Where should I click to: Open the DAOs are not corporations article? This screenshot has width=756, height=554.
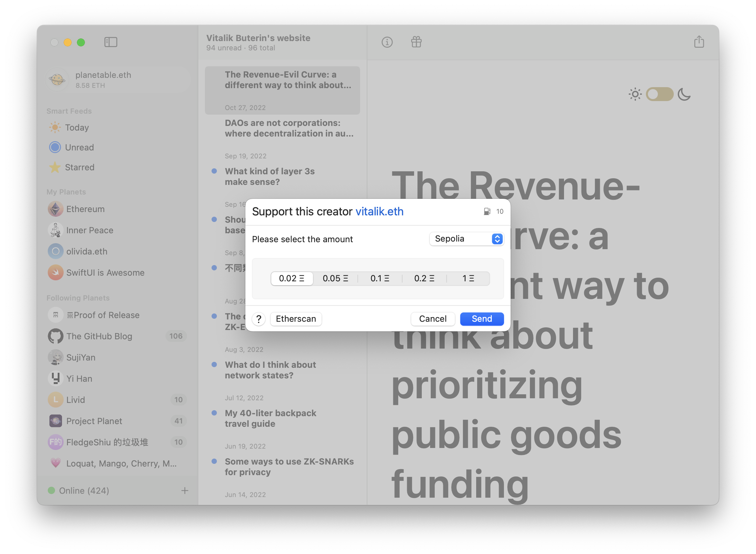(x=288, y=129)
